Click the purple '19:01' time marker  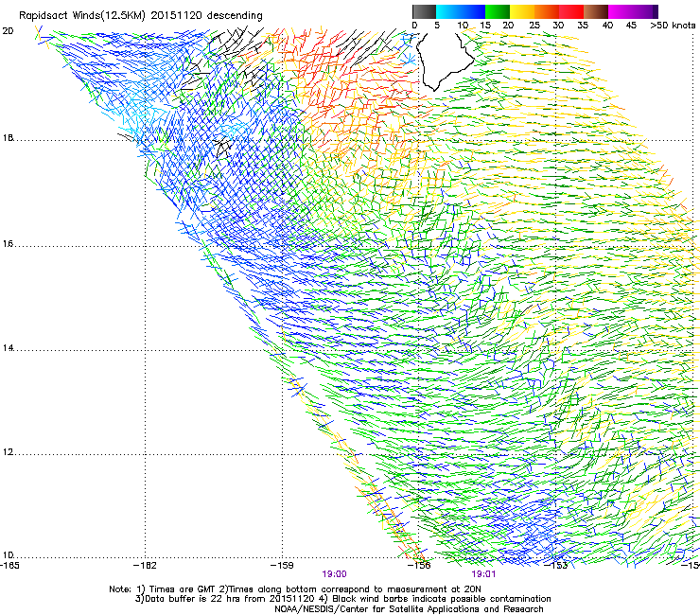click(x=483, y=574)
